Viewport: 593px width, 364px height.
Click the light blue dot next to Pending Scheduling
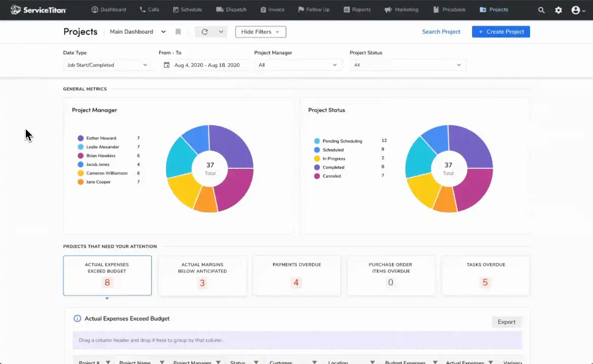[317, 141]
